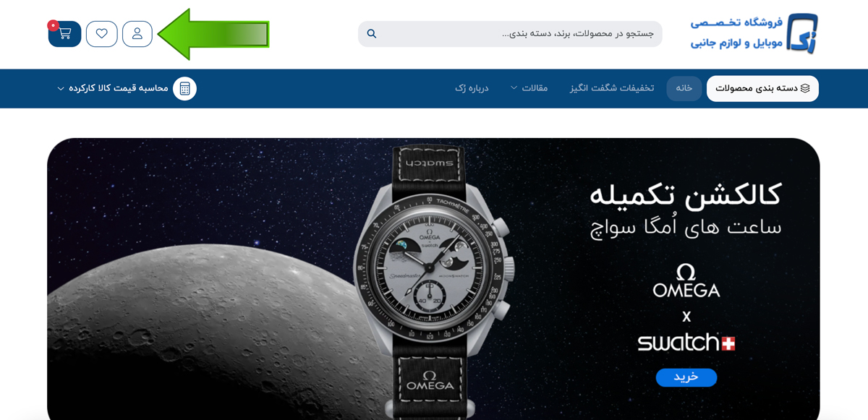Expand the مقالات chevron arrow
868x420 pixels.
514,88
